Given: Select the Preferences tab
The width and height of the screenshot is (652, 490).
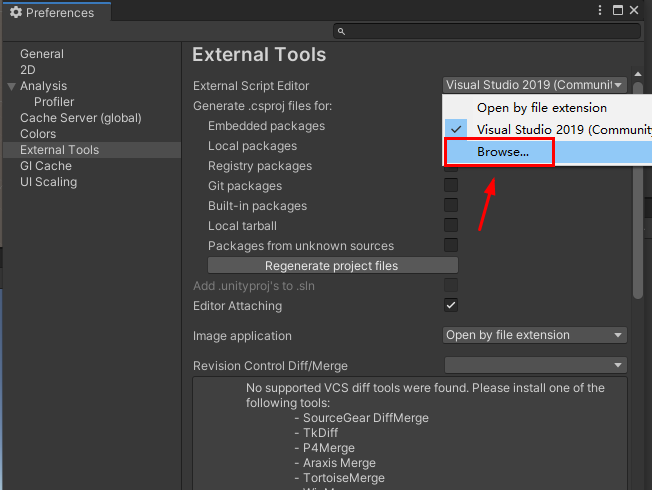Looking at the screenshot, I should tap(57, 12).
